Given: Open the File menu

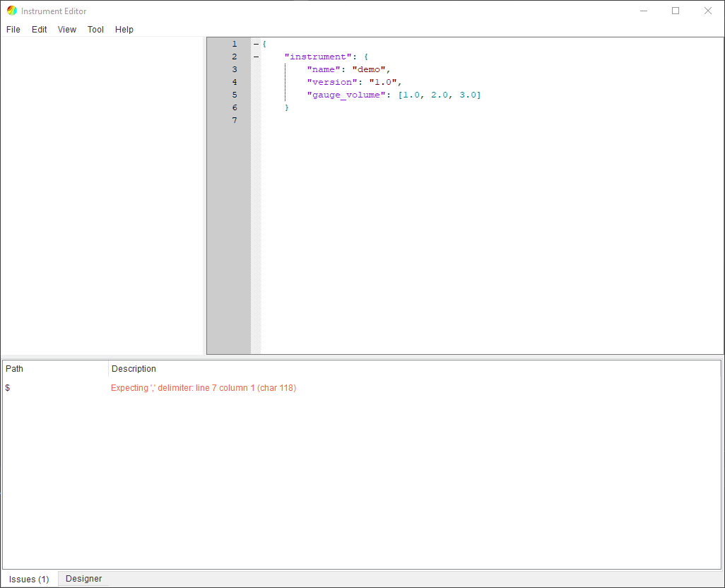Looking at the screenshot, I should (13, 30).
